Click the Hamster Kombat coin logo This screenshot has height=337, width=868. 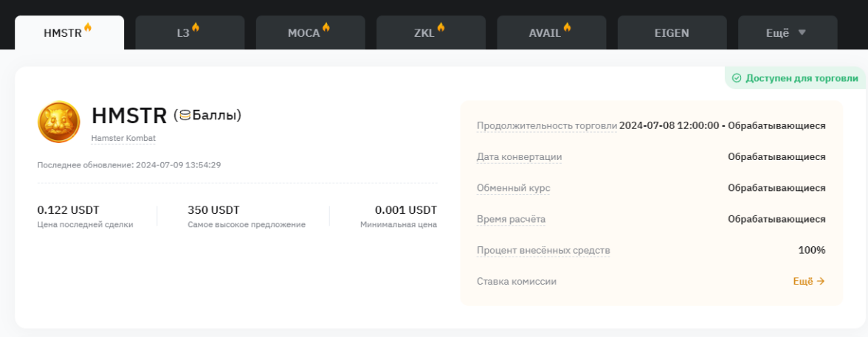tap(58, 122)
